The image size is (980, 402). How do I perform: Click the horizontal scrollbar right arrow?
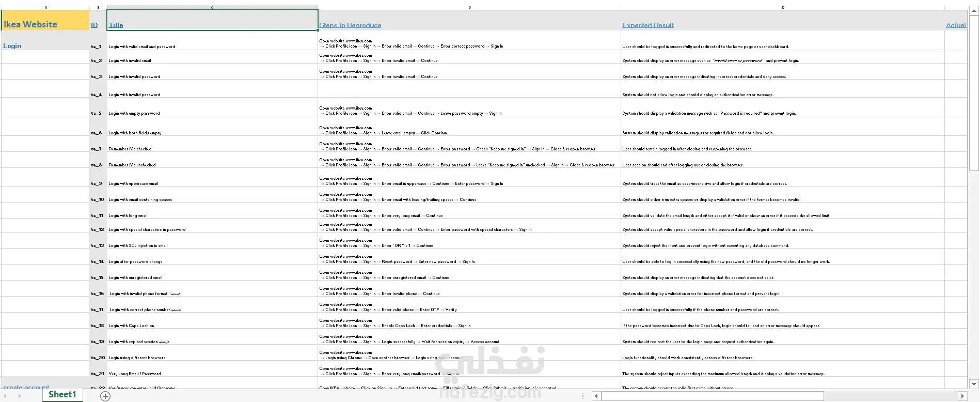pyautogui.click(x=962, y=396)
